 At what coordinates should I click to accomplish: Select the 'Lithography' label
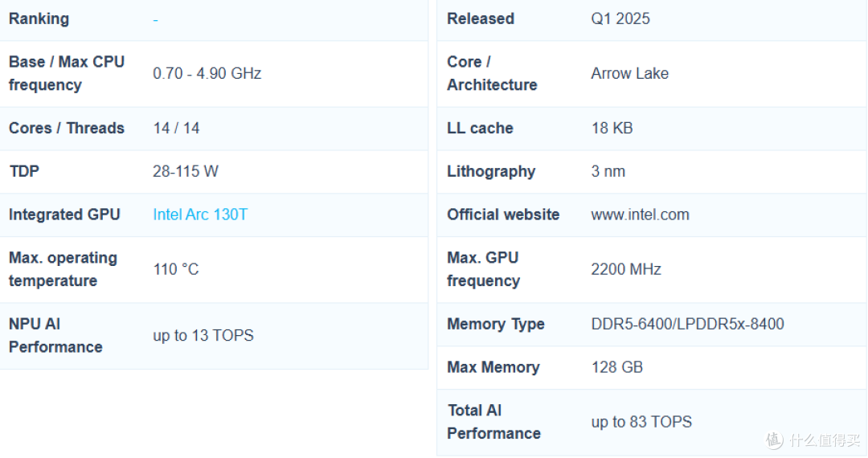point(491,171)
